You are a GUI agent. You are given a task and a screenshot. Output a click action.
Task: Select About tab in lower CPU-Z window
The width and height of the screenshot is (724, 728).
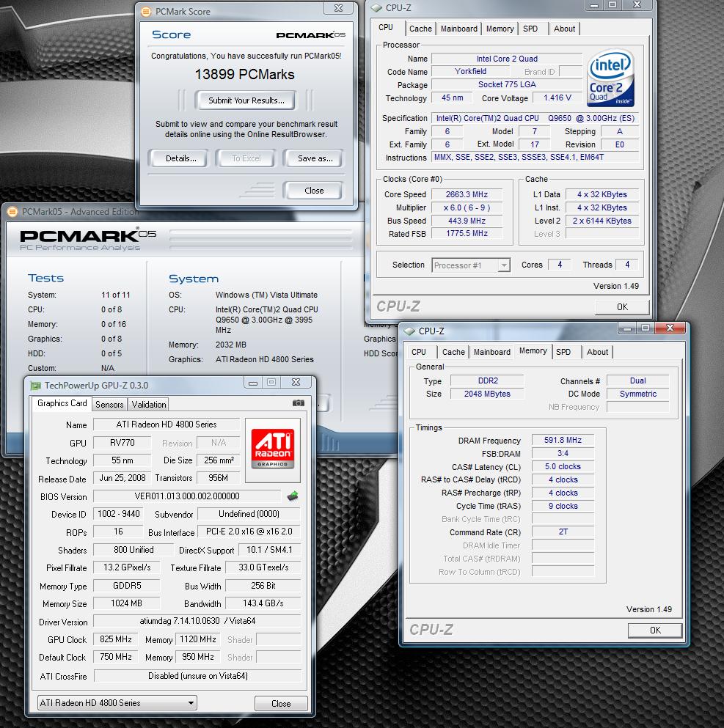597,352
